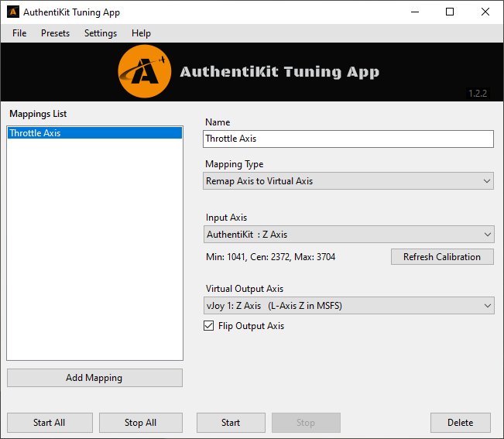The height and width of the screenshot is (439, 504).
Task: Open the Settings menu
Action: click(101, 33)
